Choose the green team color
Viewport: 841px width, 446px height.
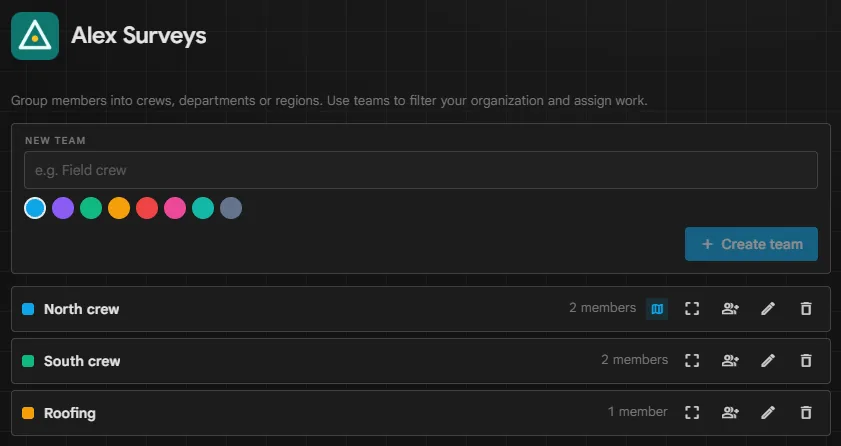(91, 208)
